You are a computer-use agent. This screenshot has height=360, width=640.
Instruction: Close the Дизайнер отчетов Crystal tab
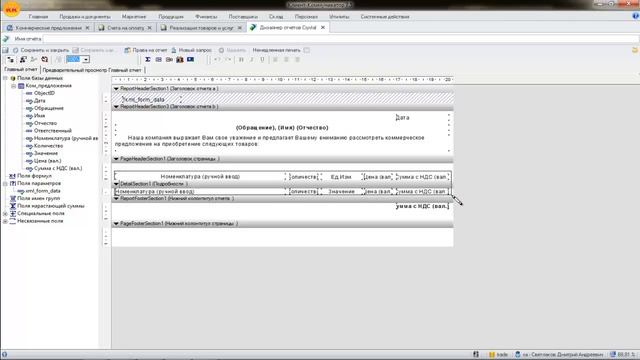coord(323,27)
